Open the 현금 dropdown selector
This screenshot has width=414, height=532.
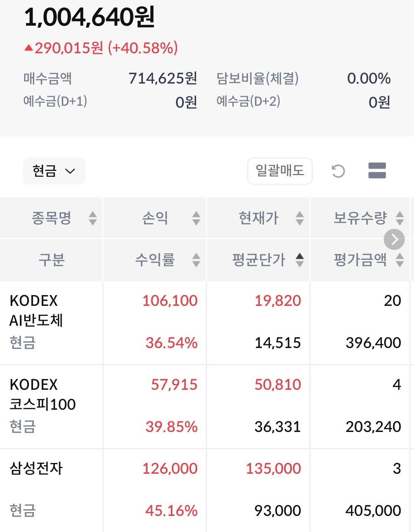[x=54, y=171]
